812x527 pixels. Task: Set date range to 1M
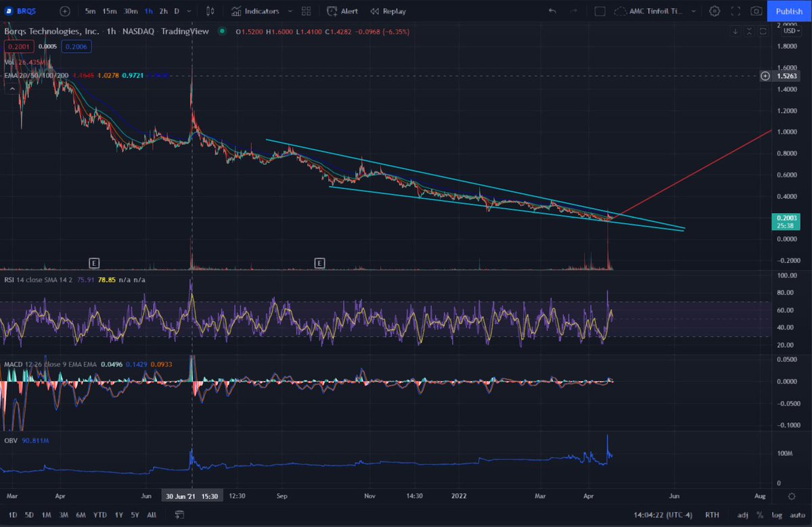click(47, 515)
